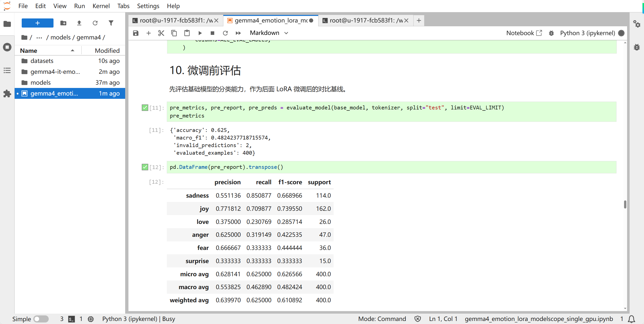Viewport: 644px width, 324px height.
Task: Expand the breadcrumb ellipsis path
Action: (x=39, y=37)
